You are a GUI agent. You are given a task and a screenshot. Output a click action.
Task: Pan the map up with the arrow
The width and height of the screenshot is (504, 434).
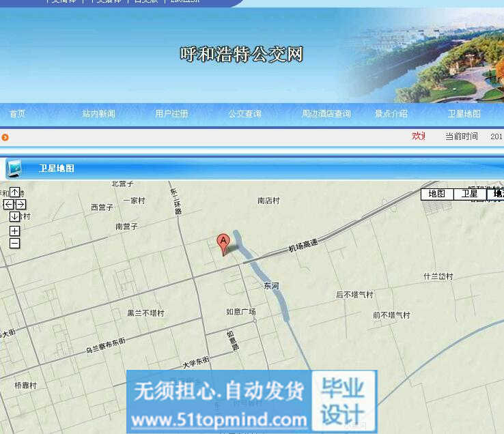click(15, 192)
